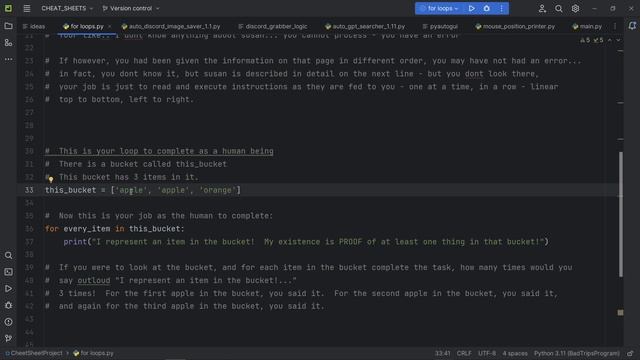Click comment 'Now this is your job as the human'

(159, 216)
